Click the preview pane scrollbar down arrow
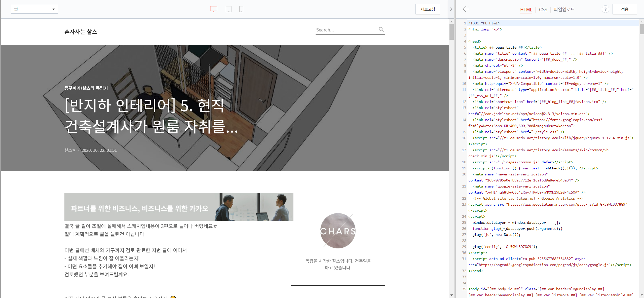This screenshot has height=298, width=644. (x=451, y=295)
